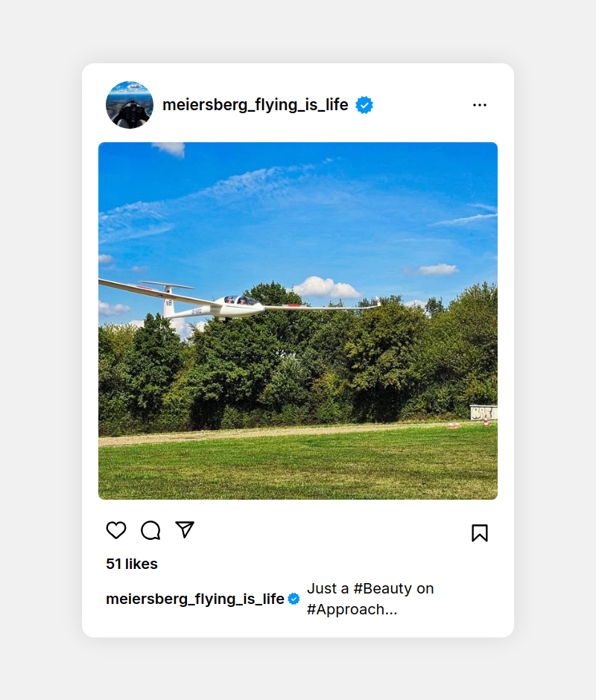This screenshot has width=596, height=700.
Task: Open the #Approach hashtag
Action: pyautogui.click(x=352, y=609)
